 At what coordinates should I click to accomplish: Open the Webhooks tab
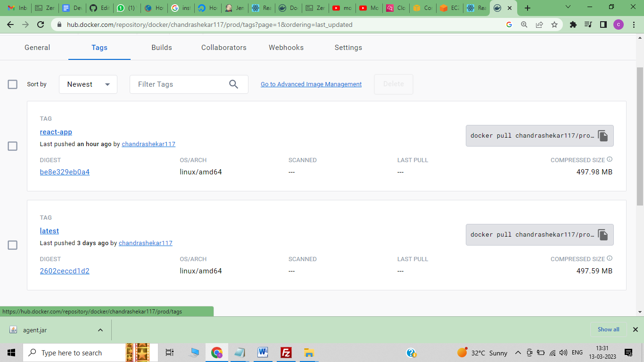pyautogui.click(x=286, y=47)
